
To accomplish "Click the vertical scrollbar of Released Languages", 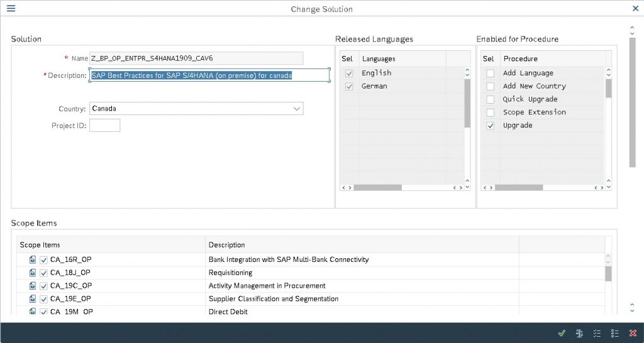I will click(x=467, y=103).
